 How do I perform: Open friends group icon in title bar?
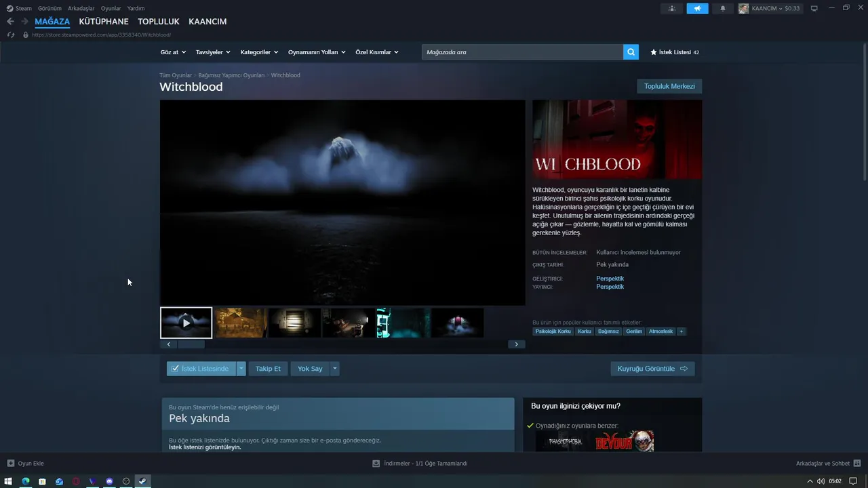pyautogui.click(x=671, y=8)
